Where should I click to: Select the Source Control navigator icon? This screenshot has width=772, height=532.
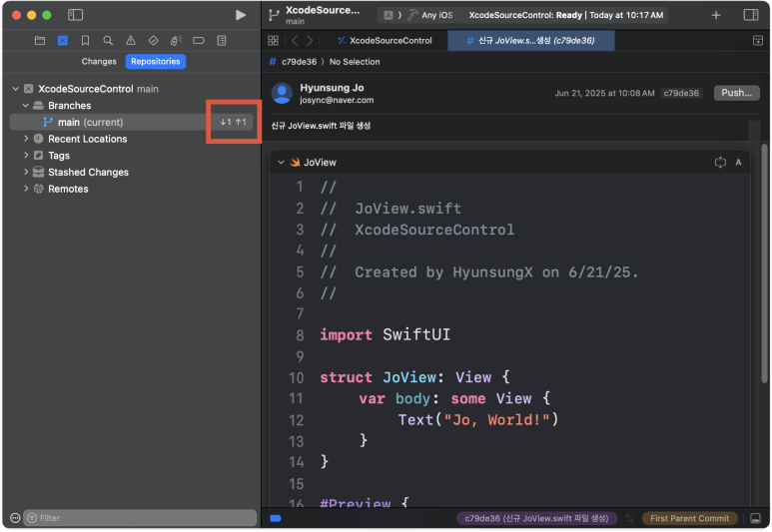[63, 40]
